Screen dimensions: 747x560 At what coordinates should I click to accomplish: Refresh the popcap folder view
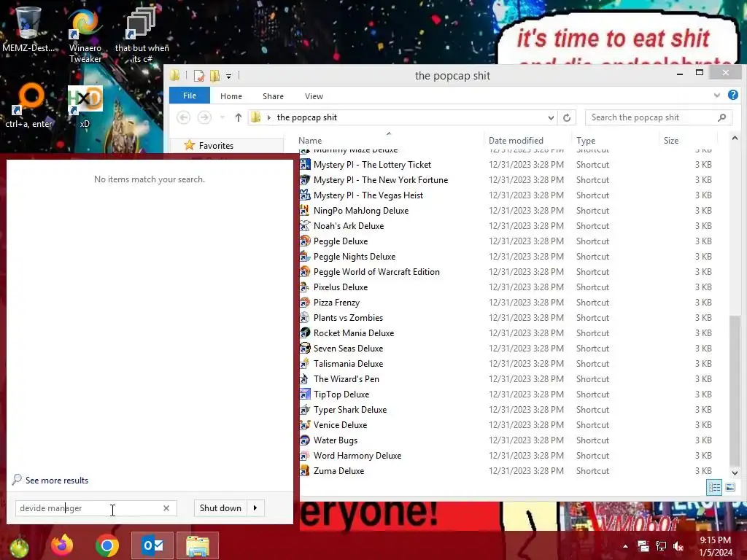coord(566,117)
